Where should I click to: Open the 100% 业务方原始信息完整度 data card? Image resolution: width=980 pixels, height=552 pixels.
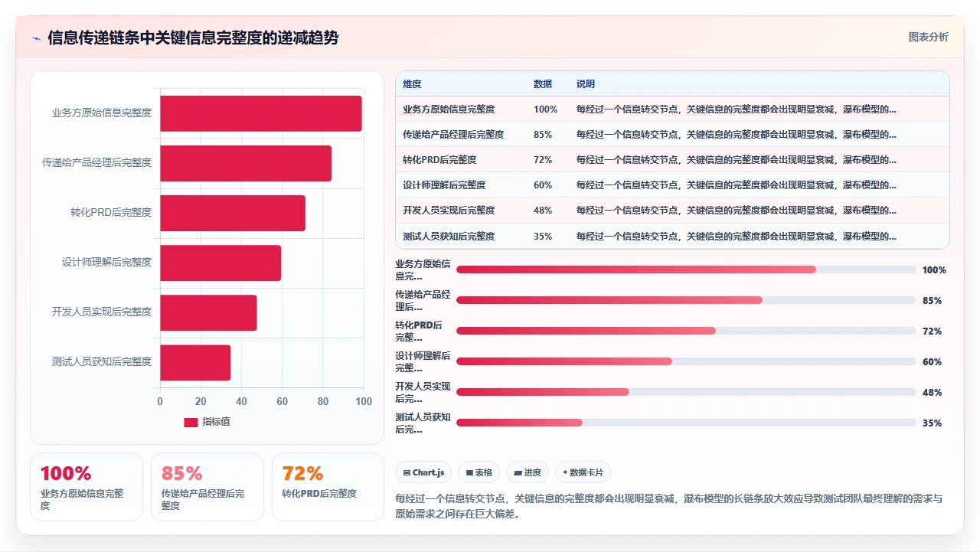tap(87, 487)
